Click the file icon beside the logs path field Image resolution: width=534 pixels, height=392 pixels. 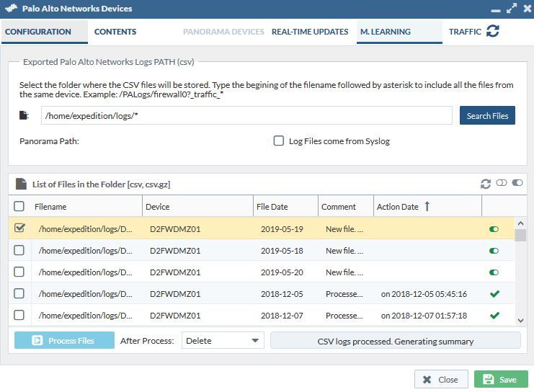pos(24,115)
